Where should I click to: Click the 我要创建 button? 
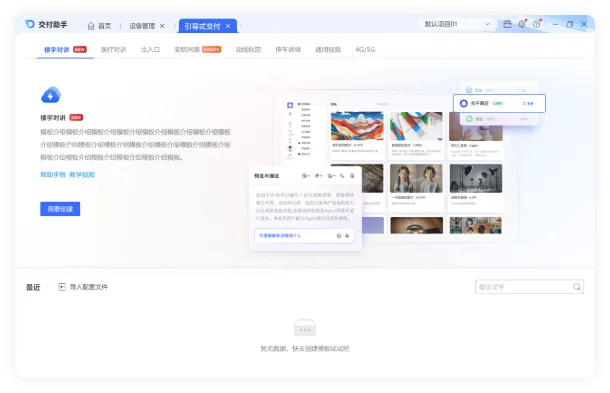60,209
